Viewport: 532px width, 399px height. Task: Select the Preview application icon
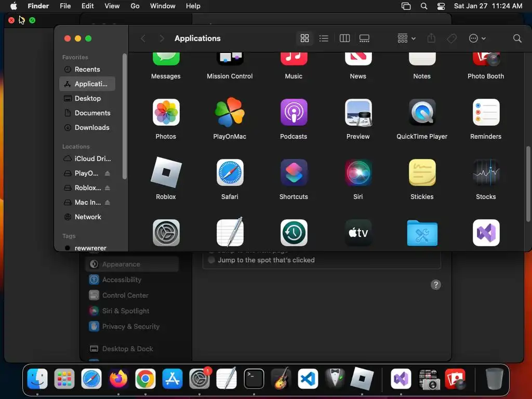point(358,112)
